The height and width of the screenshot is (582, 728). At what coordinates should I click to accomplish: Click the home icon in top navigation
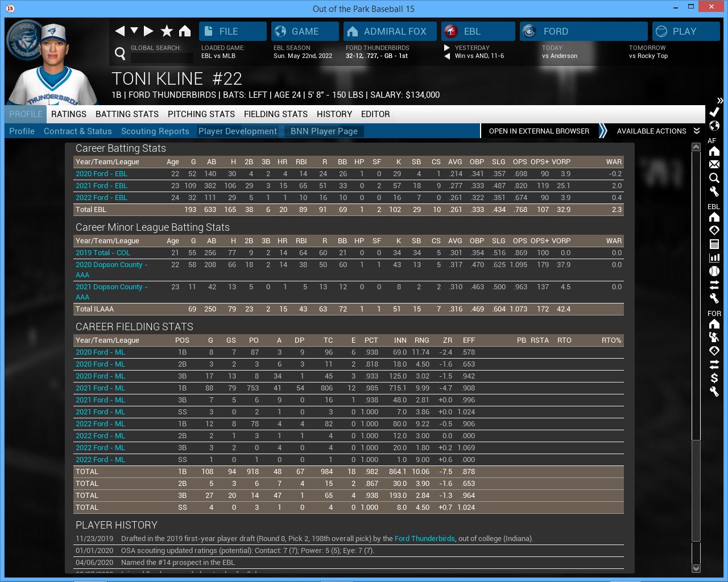coord(185,31)
